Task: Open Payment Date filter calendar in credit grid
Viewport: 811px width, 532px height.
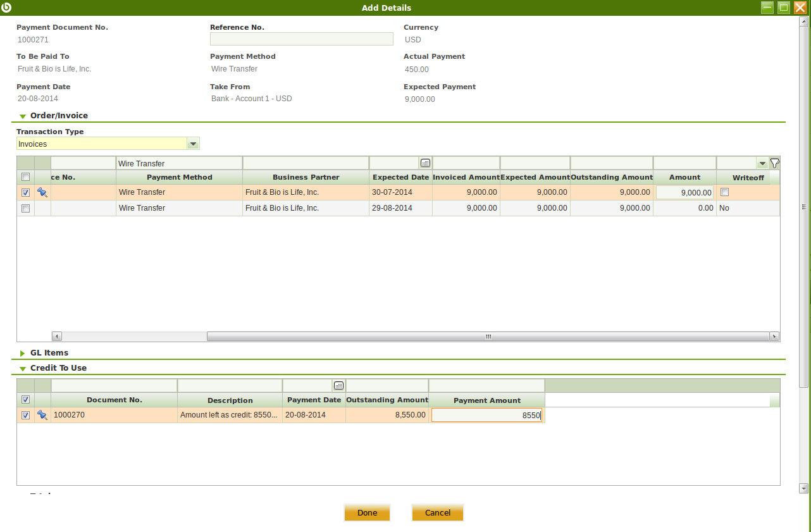Action: [338, 386]
